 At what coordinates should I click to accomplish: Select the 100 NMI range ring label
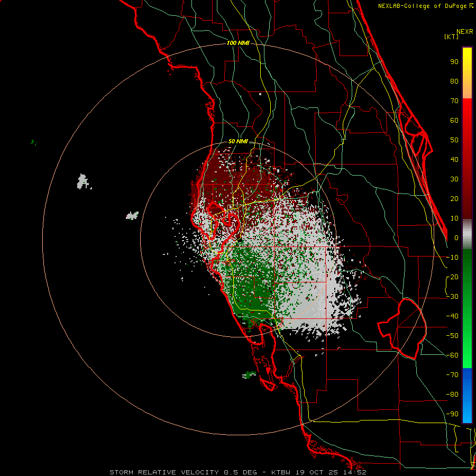click(x=238, y=43)
